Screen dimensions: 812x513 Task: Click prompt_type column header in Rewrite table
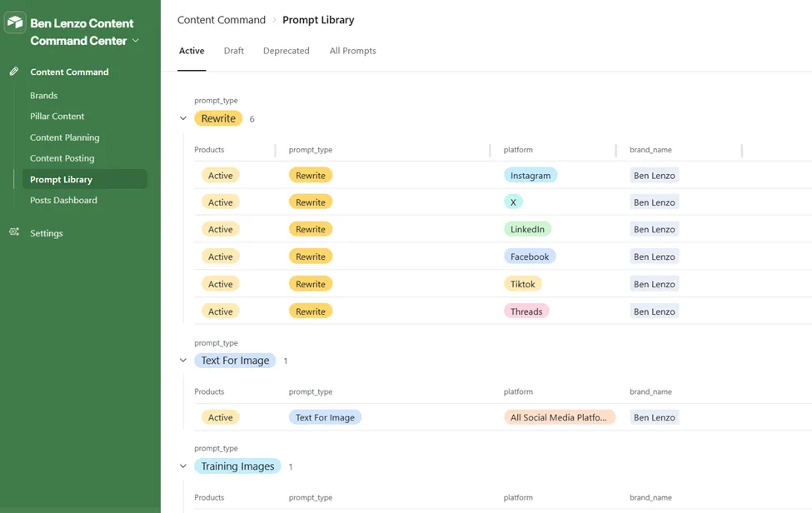[311, 150]
